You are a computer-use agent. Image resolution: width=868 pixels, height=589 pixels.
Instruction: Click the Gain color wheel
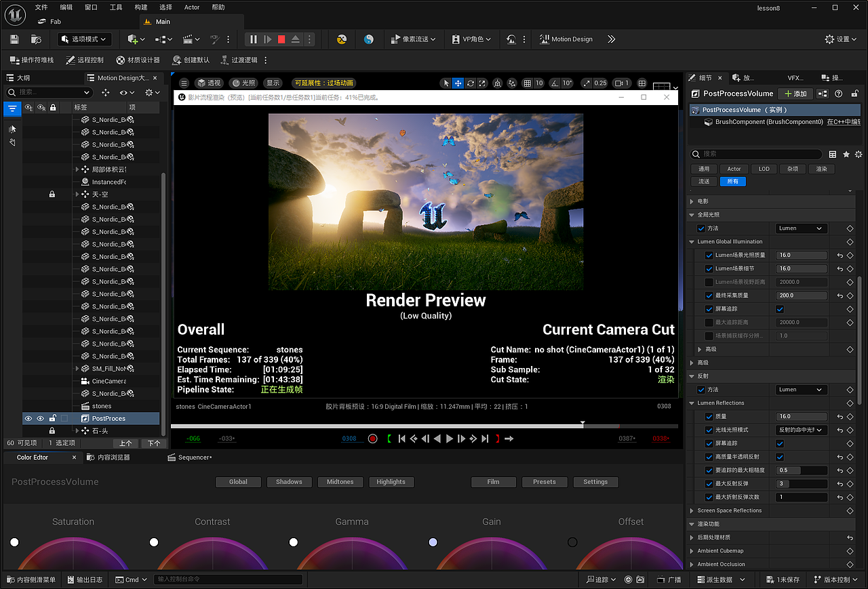492,553
